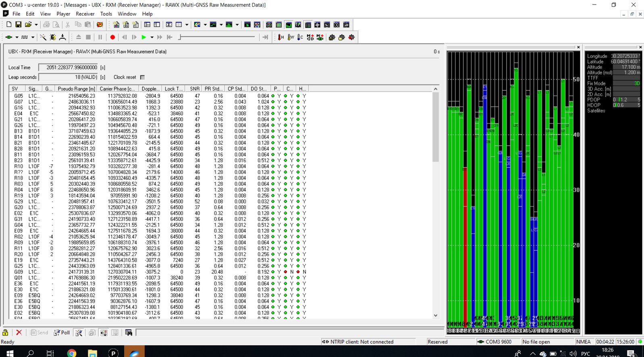Click the last red gear configuration icon
The image size is (644, 357).
pyautogui.click(x=351, y=37)
